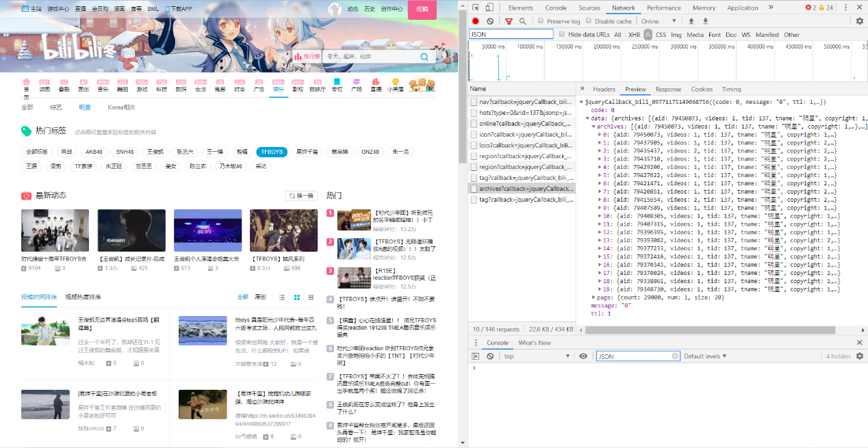Screen dimensions: 868x448
Task: Expand archive item 10 with aid 79408305
Action: [x=599, y=215]
